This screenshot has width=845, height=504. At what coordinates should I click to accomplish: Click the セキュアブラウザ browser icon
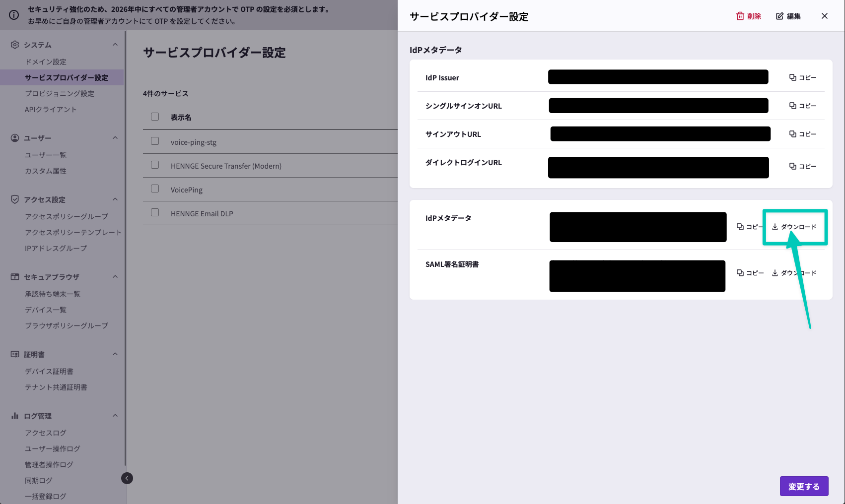(x=15, y=277)
